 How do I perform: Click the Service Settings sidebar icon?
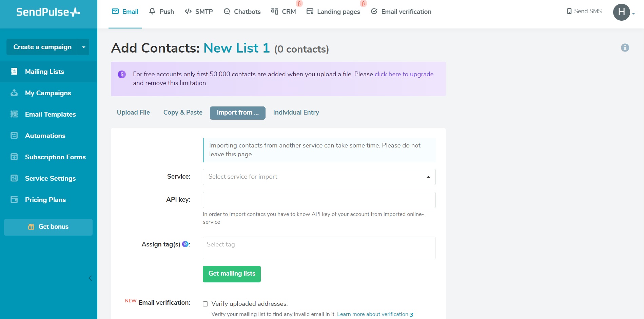point(14,178)
